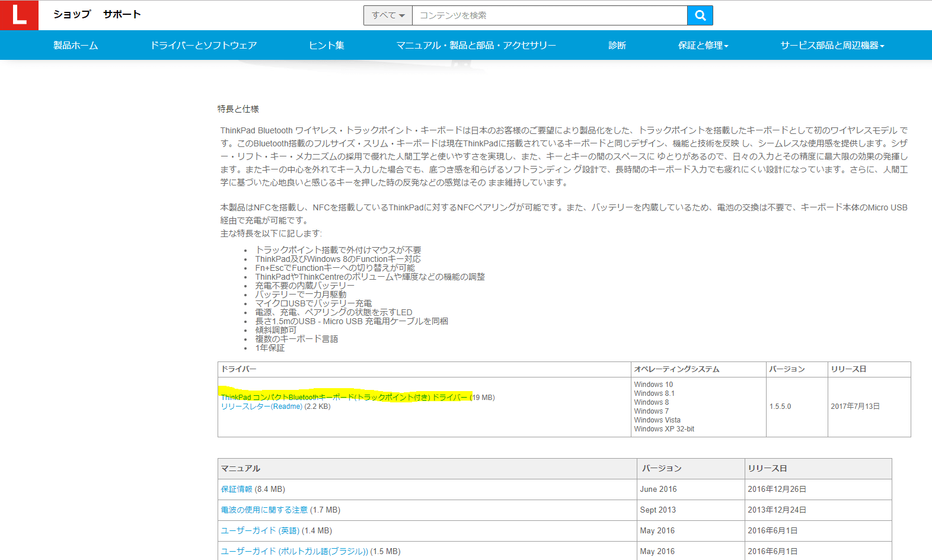Go to 製品ホーム tab

(x=76, y=45)
